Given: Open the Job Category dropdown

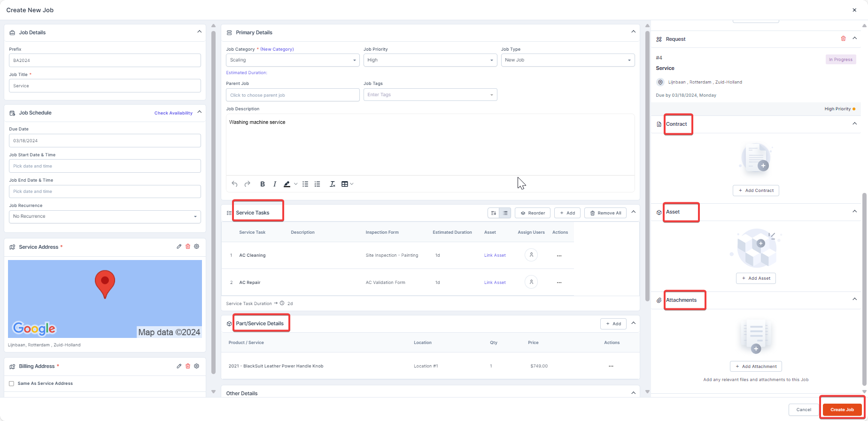Looking at the screenshot, I should tap(292, 60).
